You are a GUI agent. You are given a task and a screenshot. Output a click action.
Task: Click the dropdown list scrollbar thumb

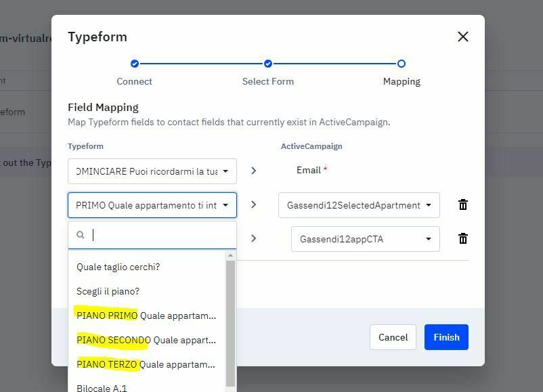click(230, 324)
